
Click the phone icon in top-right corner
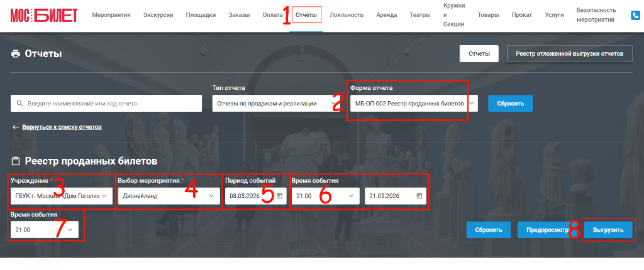(635, 15)
